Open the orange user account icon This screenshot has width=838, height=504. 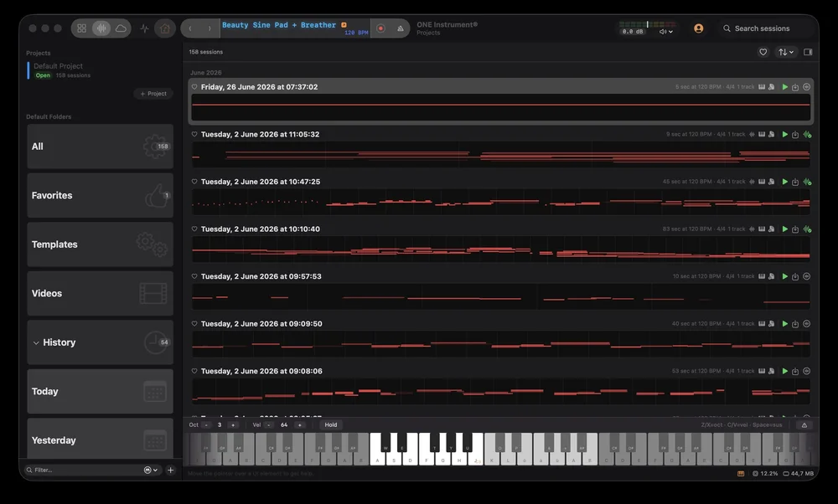(x=699, y=28)
